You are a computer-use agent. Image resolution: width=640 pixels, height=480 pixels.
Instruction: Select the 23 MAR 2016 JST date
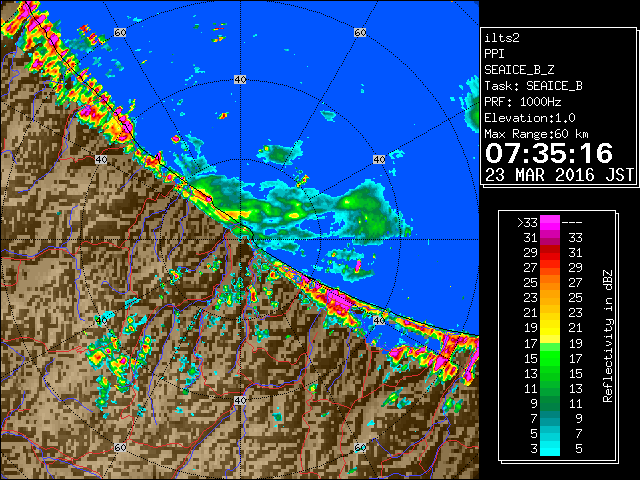pyautogui.click(x=559, y=175)
